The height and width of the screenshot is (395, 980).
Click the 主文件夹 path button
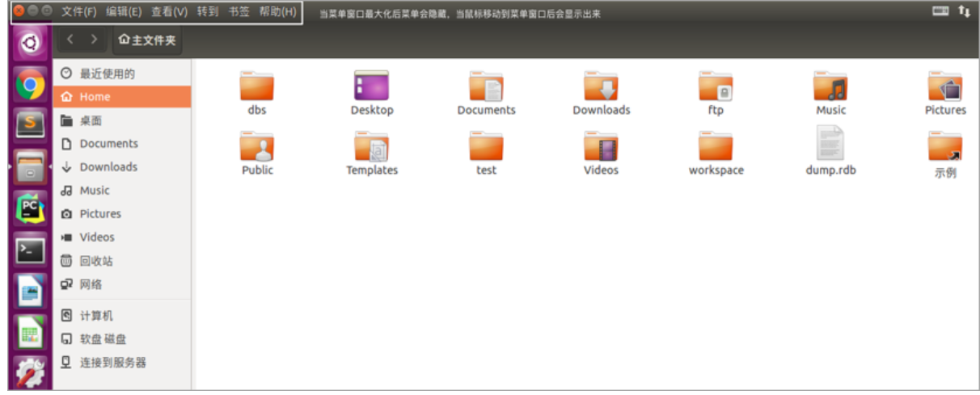[x=147, y=40]
